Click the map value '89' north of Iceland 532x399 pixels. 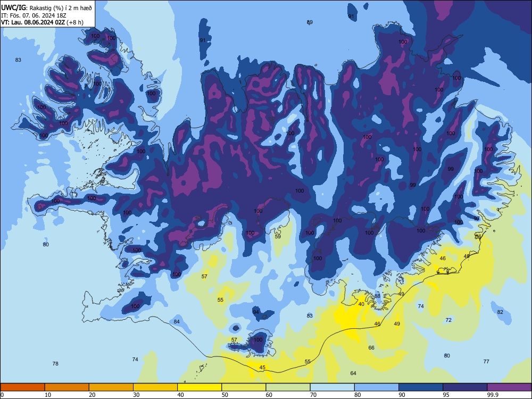(x=310, y=22)
